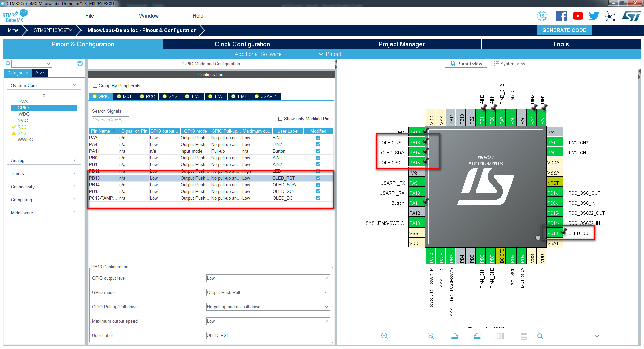This screenshot has height=349, width=644.
Task: Rotate the chip counter-clockwise
Action: [477, 336]
